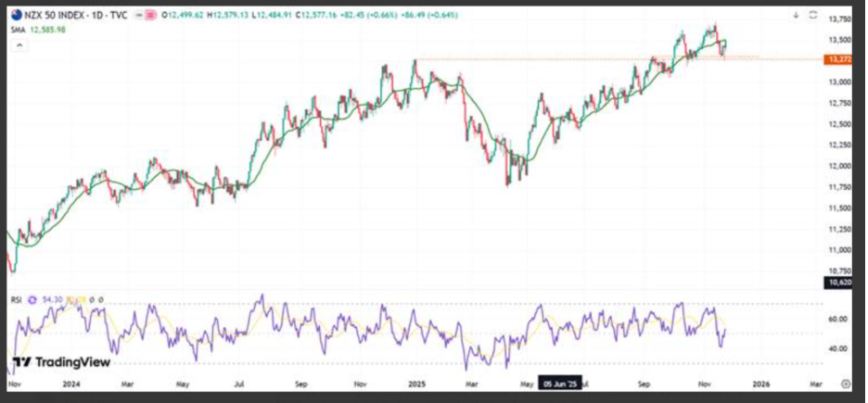
Task: Click the low price L12,484.91
Action: click(x=271, y=16)
